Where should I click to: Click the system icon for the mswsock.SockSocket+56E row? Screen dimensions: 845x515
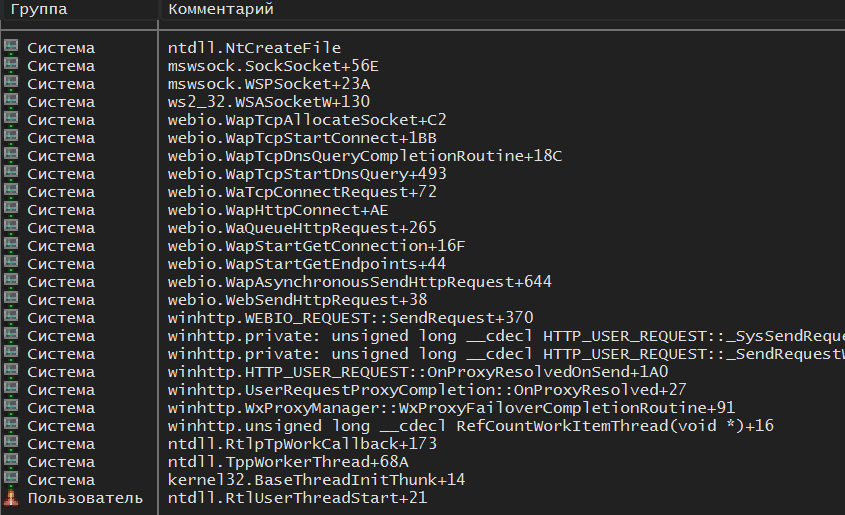pos(12,65)
